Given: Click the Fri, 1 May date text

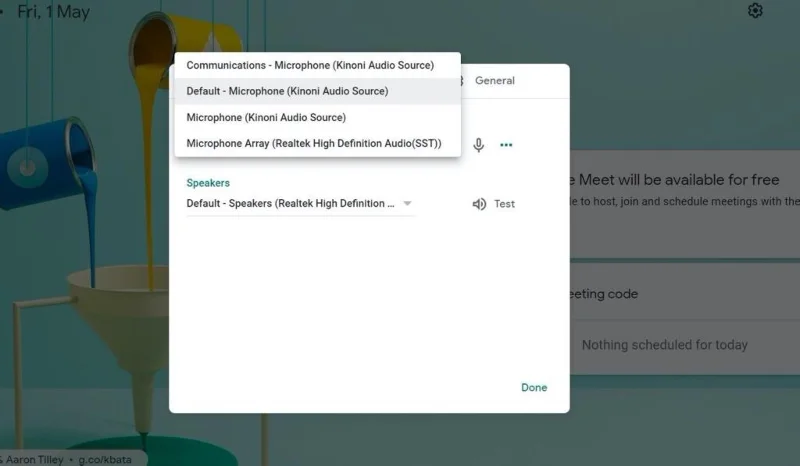Looking at the screenshot, I should (54, 12).
